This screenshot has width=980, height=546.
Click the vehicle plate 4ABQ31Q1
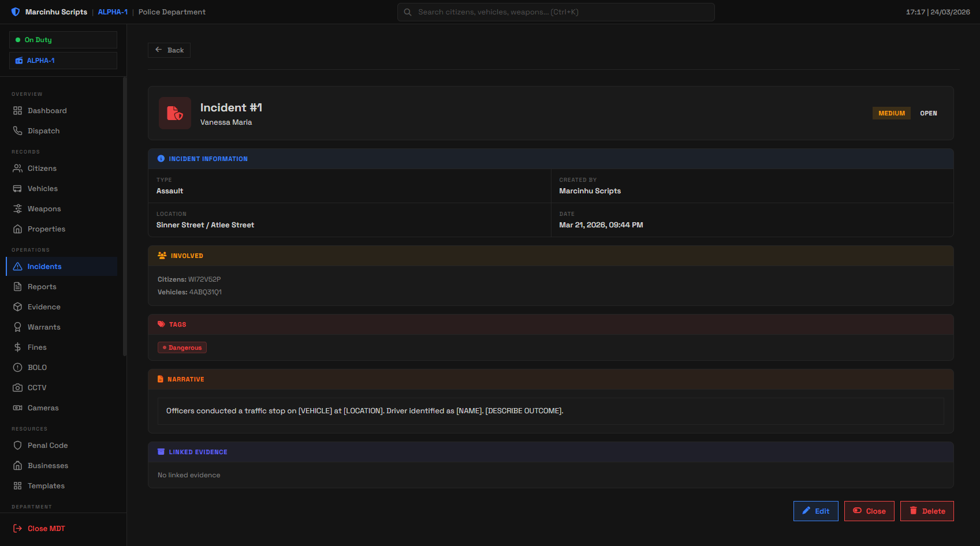click(206, 292)
